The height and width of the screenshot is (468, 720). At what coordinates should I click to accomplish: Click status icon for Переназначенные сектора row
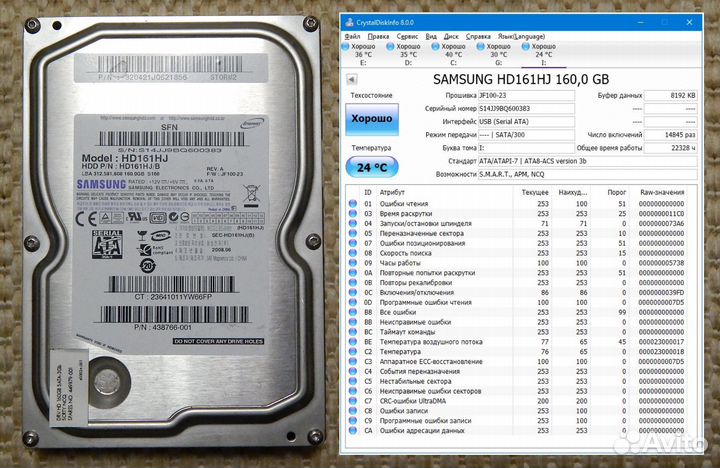(x=353, y=233)
